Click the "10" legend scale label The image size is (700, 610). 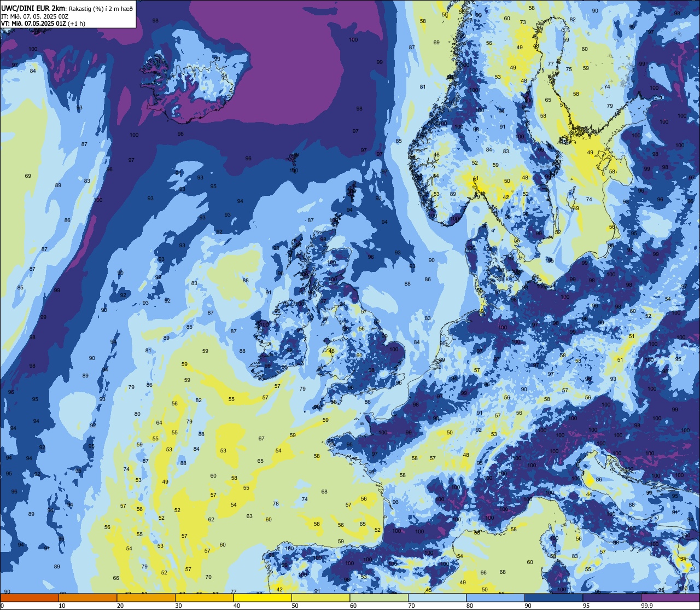pyautogui.click(x=62, y=606)
